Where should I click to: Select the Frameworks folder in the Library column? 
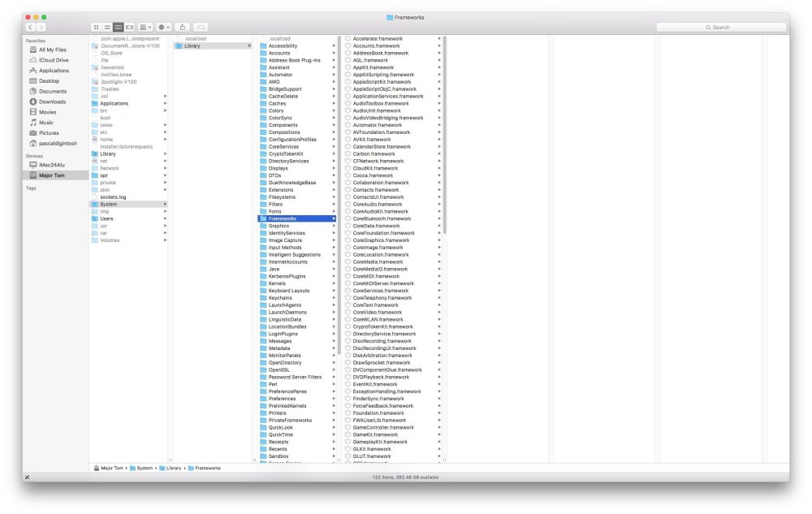point(297,218)
